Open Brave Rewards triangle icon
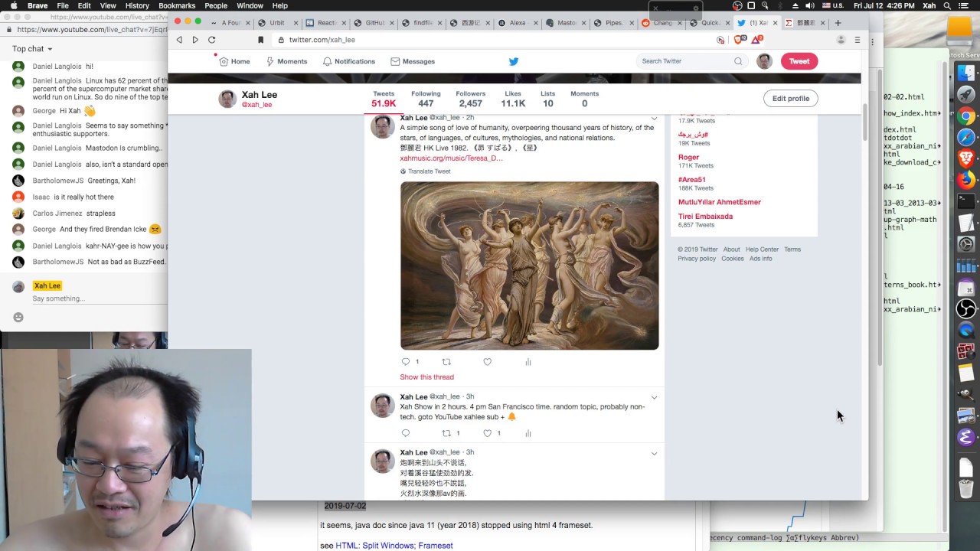This screenshot has height=551, width=980. pos(757,40)
